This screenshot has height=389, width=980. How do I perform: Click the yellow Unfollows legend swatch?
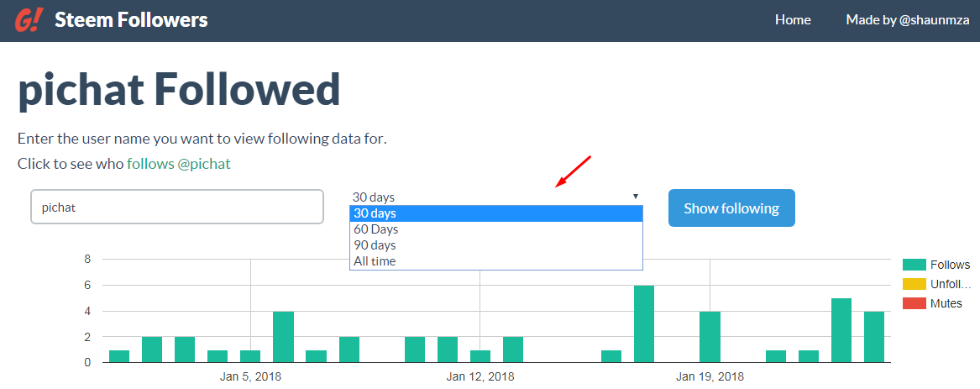click(x=914, y=284)
